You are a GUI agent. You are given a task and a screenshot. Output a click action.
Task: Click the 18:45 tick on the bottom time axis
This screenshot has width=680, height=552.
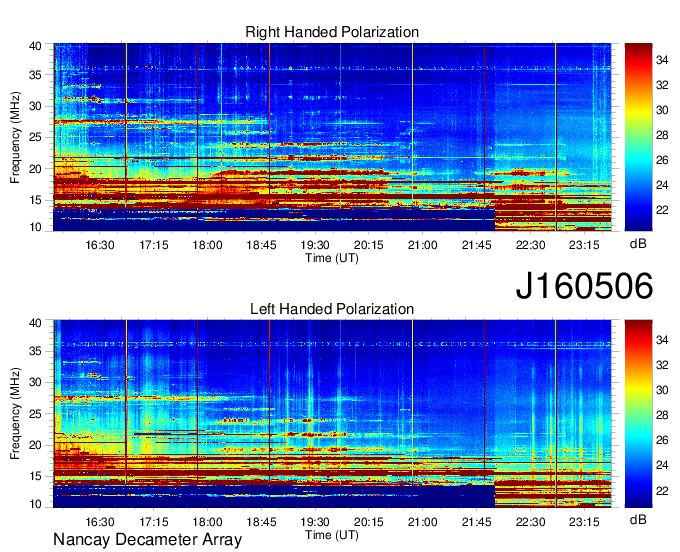261,522
